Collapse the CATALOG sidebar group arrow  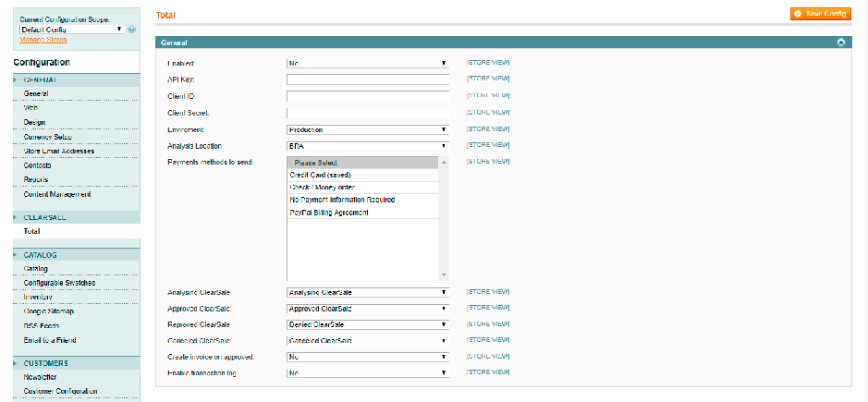16,254
